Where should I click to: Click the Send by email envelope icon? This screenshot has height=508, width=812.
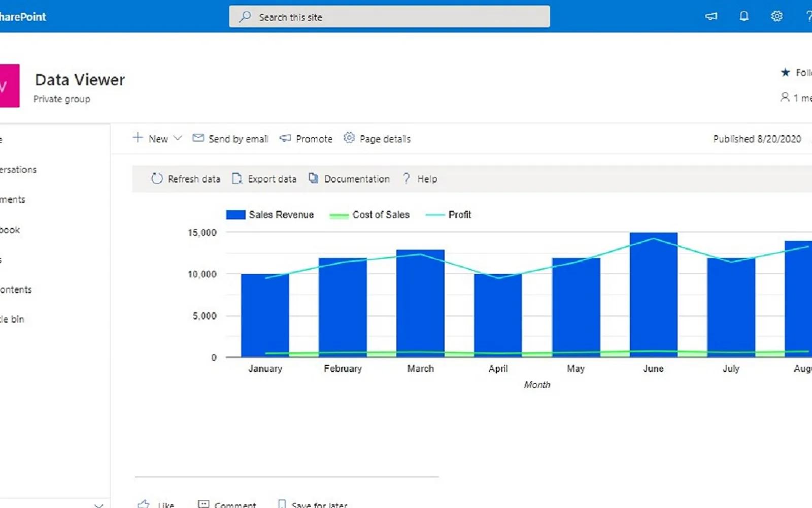[198, 138]
